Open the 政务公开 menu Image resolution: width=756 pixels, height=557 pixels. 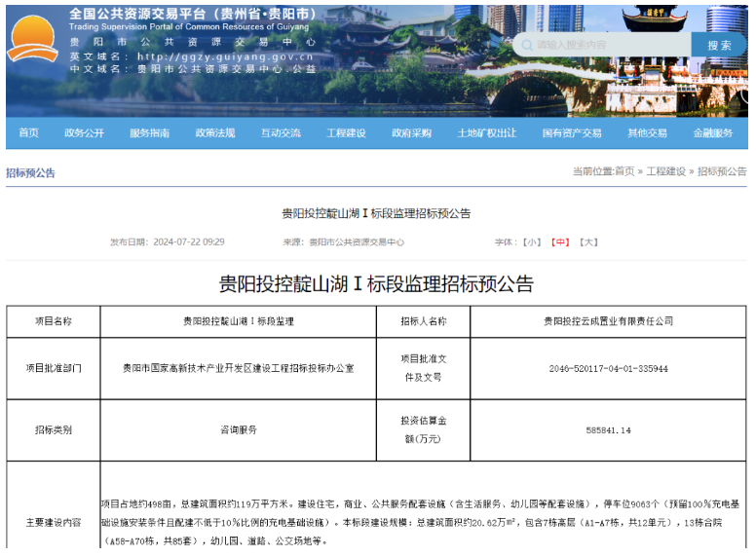tap(85, 133)
